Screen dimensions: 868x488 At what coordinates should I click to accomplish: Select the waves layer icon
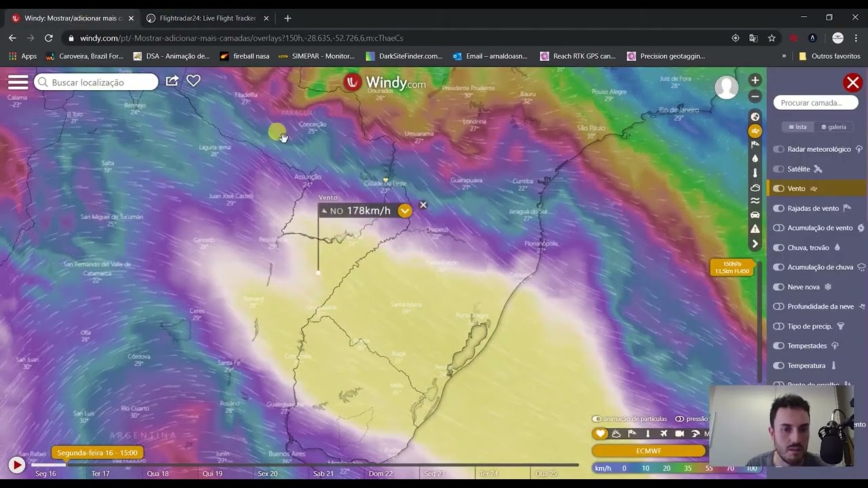pos(755,201)
